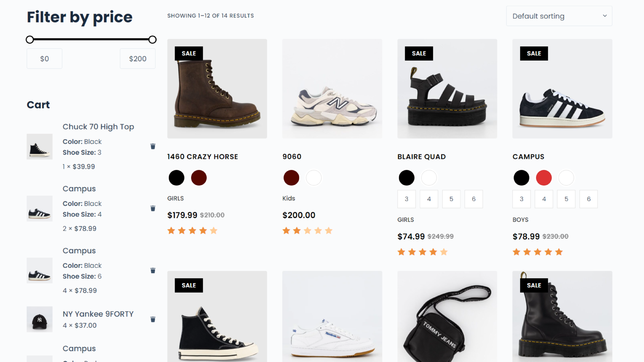The width and height of the screenshot is (644, 362).
Task: Open the Default sorting dropdown
Action: click(559, 16)
